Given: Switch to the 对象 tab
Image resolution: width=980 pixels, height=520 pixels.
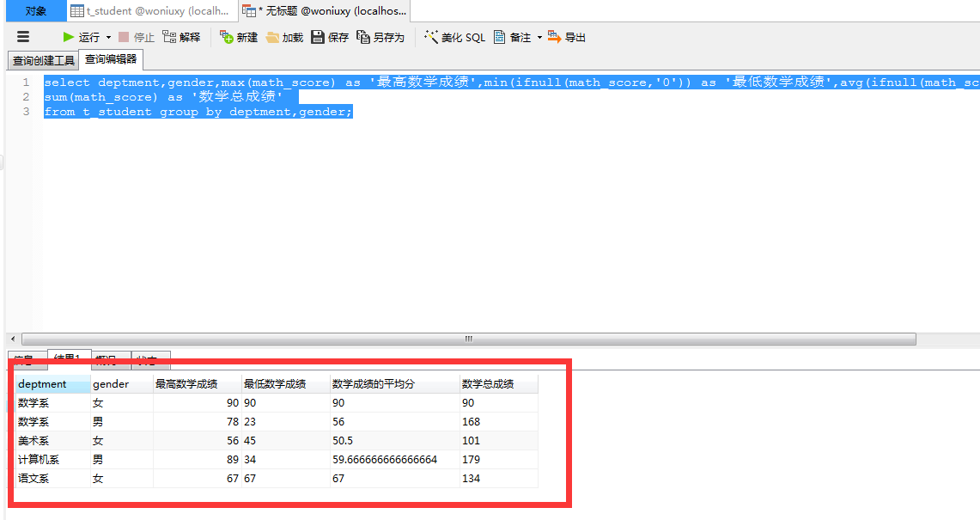Looking at the screenshot, I should click(x=35, y=10).
